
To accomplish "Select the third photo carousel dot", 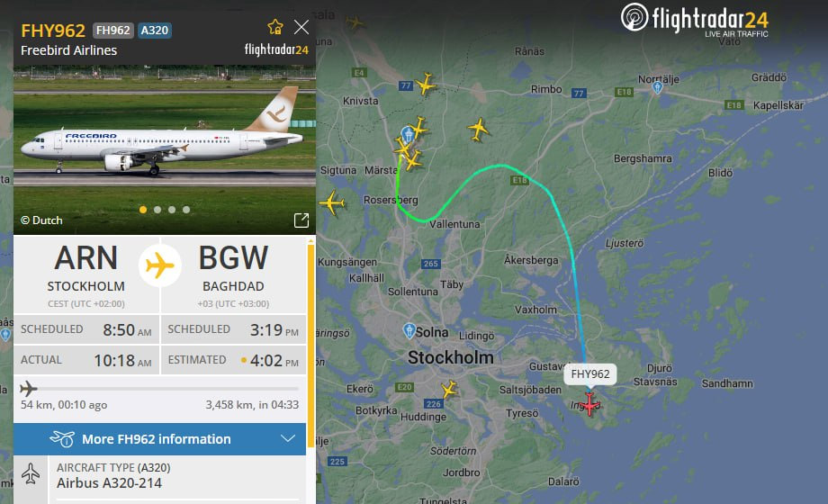I will tap(172, 210).
